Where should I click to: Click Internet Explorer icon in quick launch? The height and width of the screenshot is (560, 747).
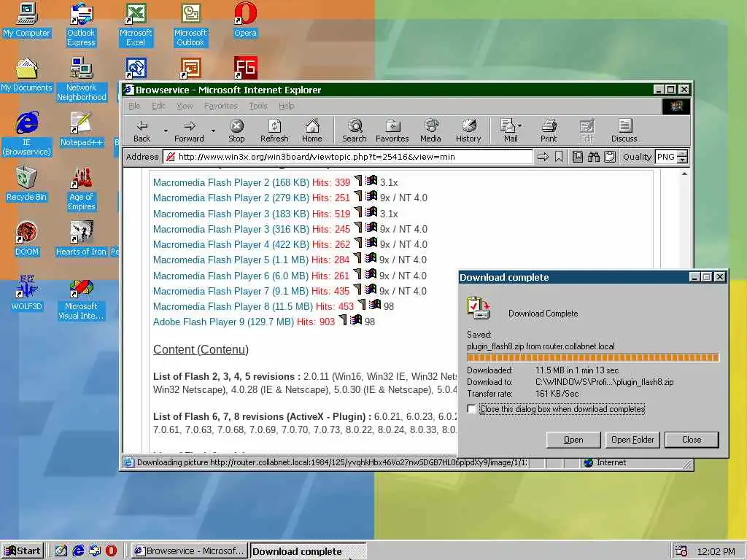click(x=77, y=551)
